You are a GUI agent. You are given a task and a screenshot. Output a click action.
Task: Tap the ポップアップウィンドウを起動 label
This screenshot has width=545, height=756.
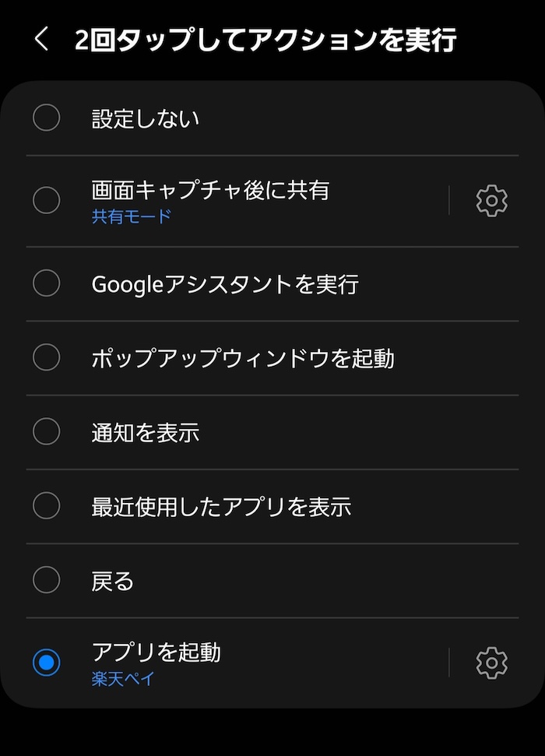(243, 358)
